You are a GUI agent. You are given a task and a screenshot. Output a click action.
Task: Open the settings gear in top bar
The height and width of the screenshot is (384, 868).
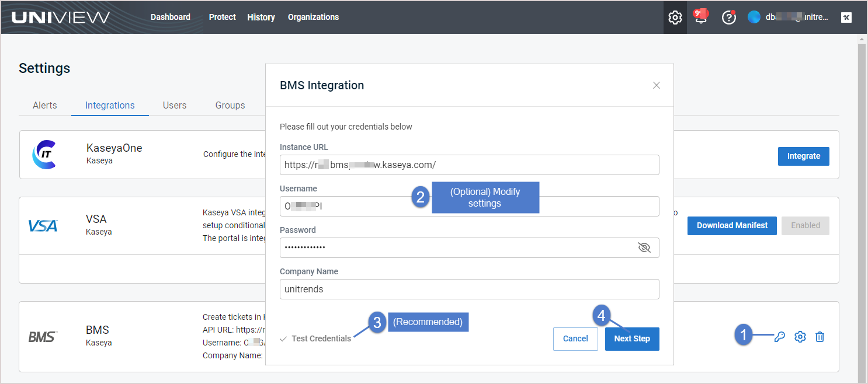pyautogui.click(x=675, y=18)
